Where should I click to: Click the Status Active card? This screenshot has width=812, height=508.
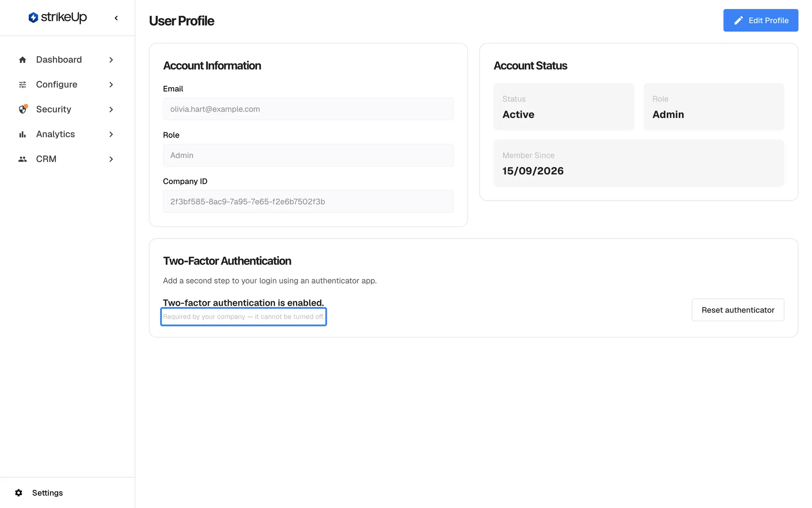(x=564, y=107)
